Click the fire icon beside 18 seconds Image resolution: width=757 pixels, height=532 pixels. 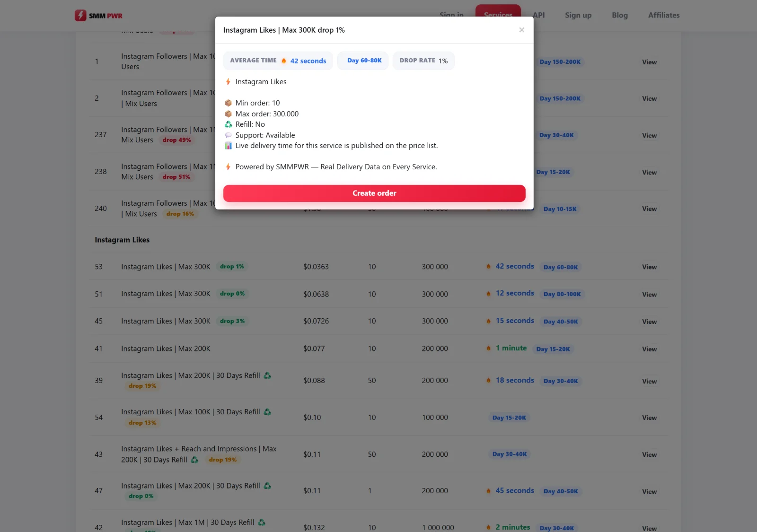pos(489,381)
